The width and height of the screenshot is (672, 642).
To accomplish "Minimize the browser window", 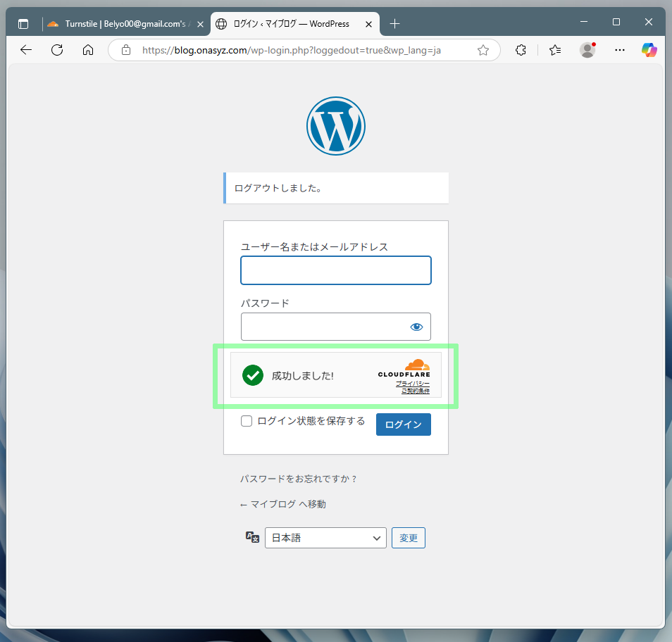I will point(584,22).
